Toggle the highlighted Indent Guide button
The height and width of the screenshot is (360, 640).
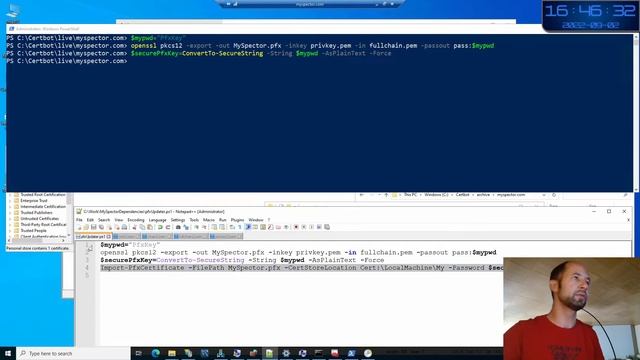tap(248, 227)
